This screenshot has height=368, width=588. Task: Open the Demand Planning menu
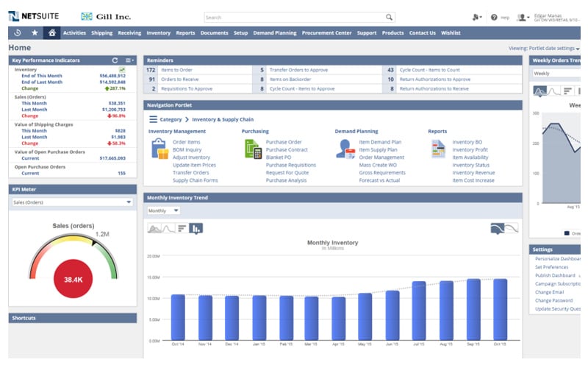[274, 33]
